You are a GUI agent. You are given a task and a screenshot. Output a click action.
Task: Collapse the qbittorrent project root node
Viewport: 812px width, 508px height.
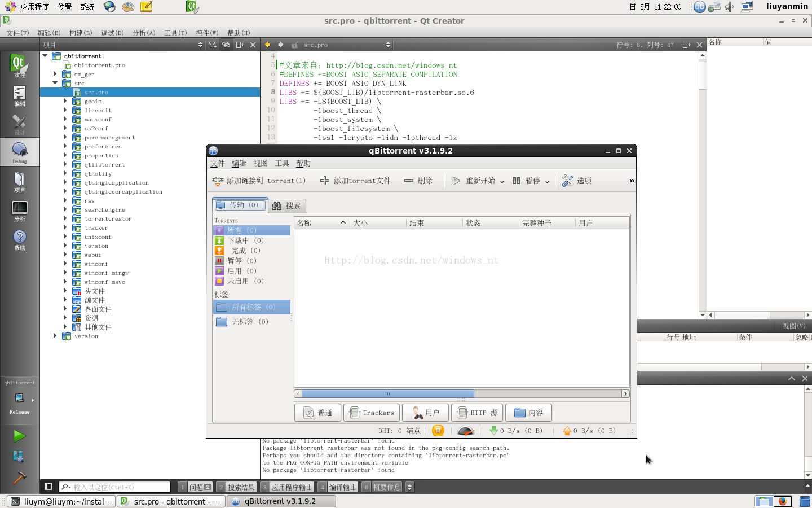tap(45, 56)
